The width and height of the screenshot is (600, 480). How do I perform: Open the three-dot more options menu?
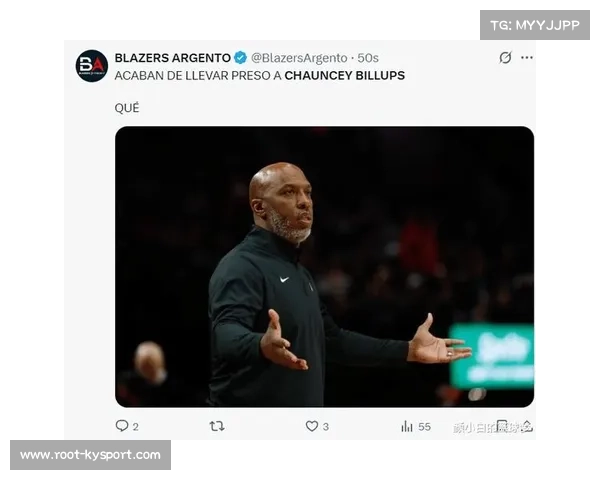coord(527,58)
